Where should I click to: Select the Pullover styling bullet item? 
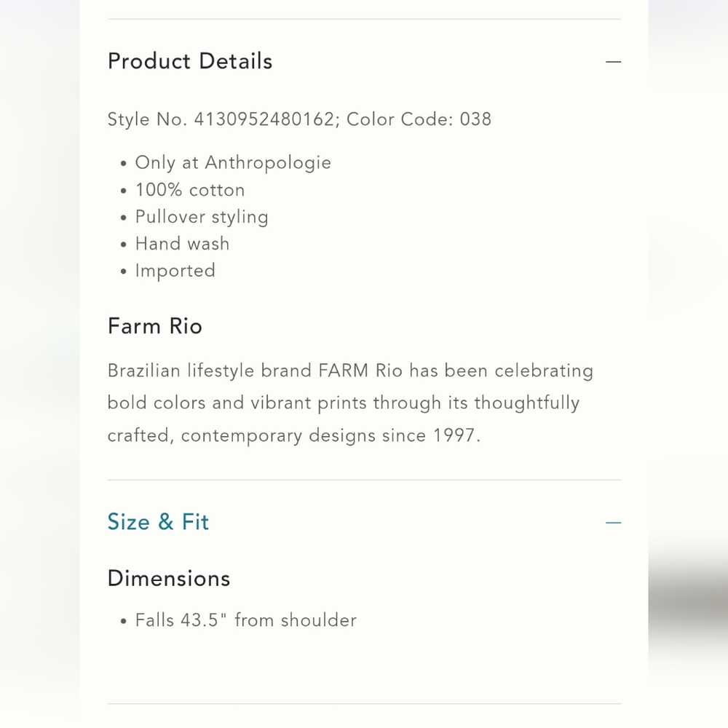click(x=202, y=217)
